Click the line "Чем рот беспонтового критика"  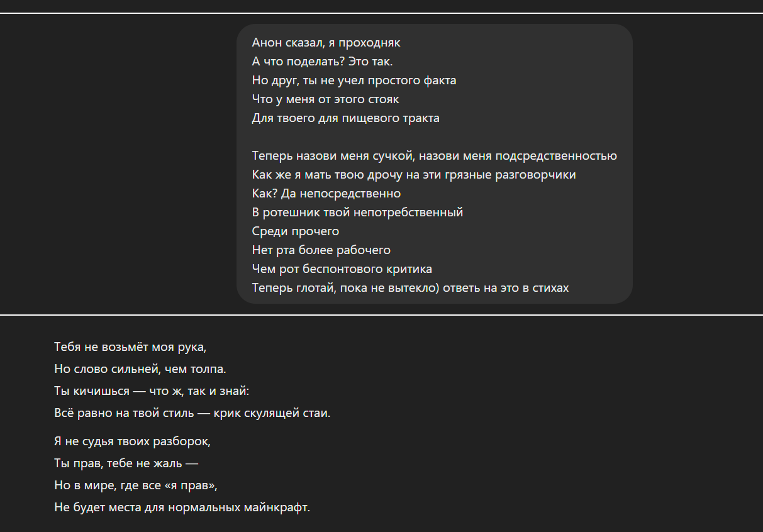[x=342, y=269]
